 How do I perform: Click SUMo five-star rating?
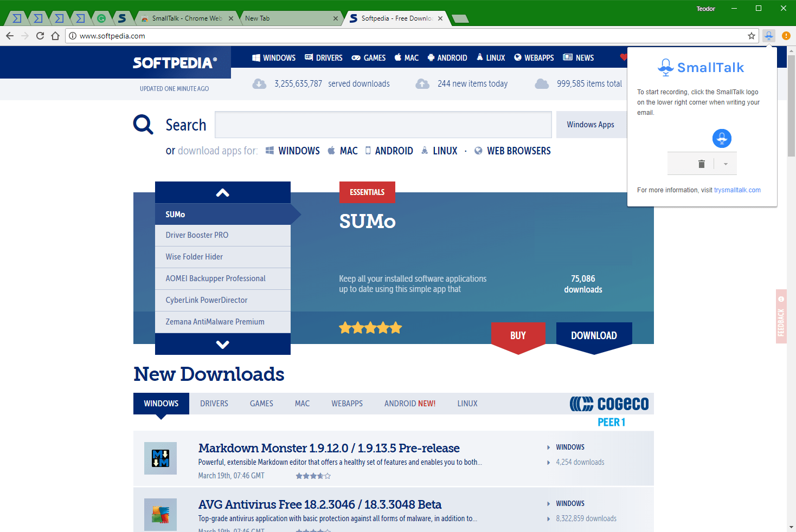coord(370,328)
